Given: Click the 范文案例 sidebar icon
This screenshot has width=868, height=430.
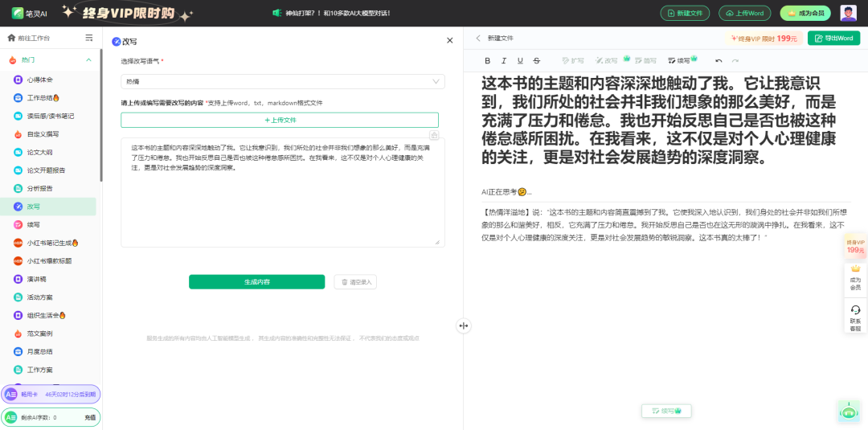Looking at the screenshot, I should pos(18,334).
